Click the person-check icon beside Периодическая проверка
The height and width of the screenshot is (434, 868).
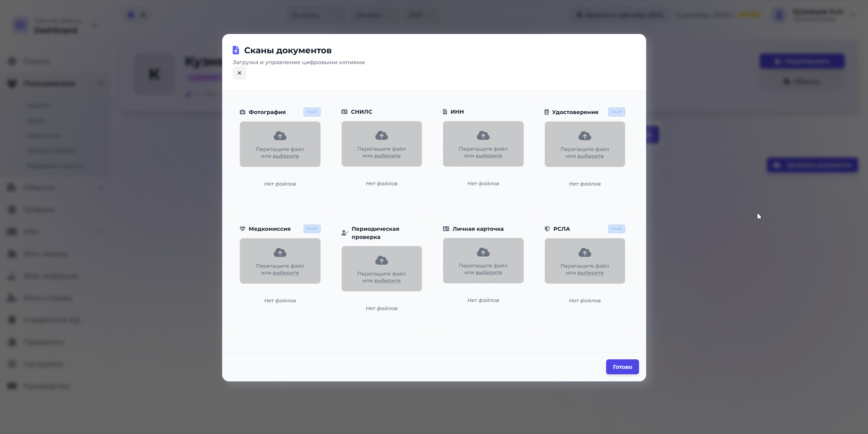[344, 232]
